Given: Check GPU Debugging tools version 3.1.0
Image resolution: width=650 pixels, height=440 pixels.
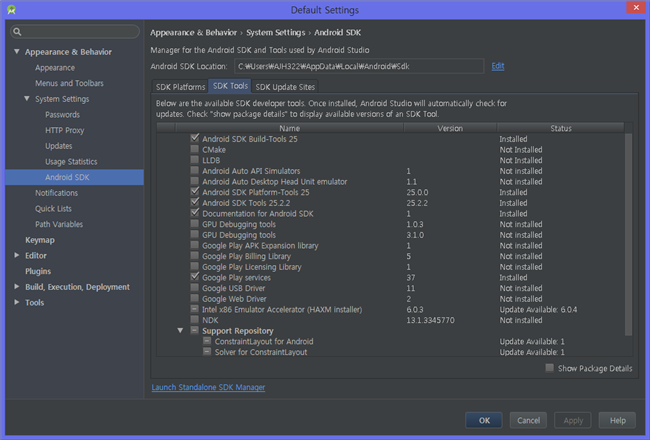Looking at the screenshot, I should point(194,235).
